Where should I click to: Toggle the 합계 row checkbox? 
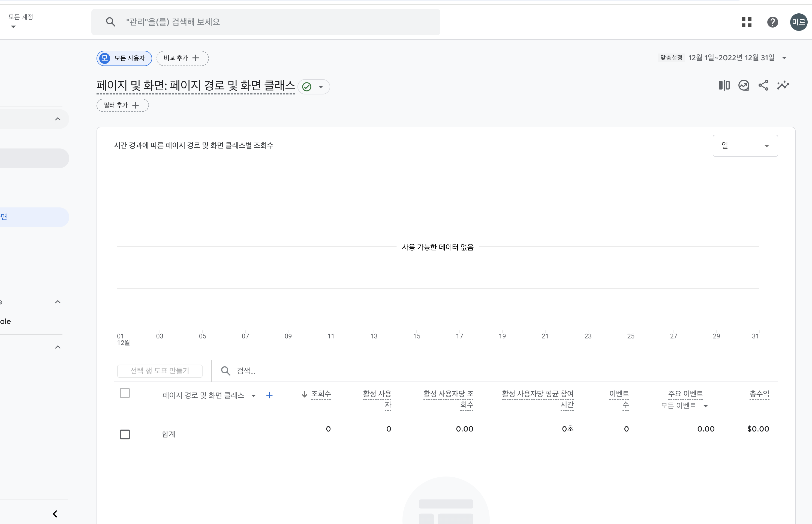(x=125, y=434)
